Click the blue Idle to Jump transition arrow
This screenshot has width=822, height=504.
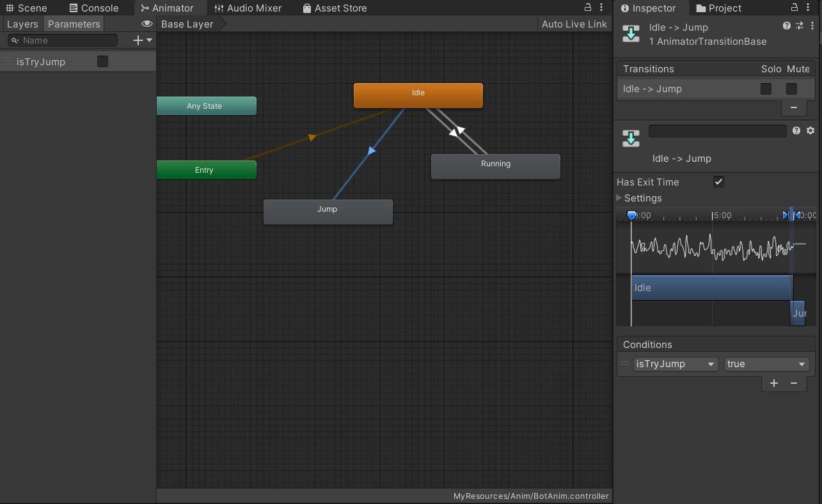tap(370, 151)
